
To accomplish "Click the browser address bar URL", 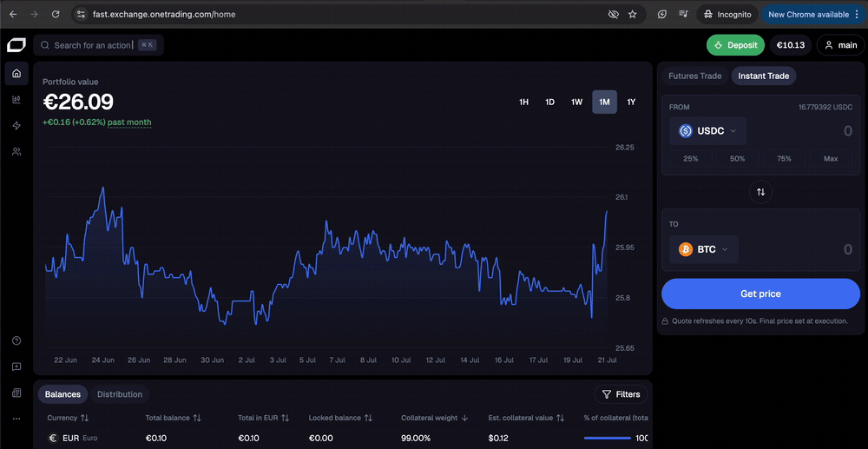I will point(164,15).
